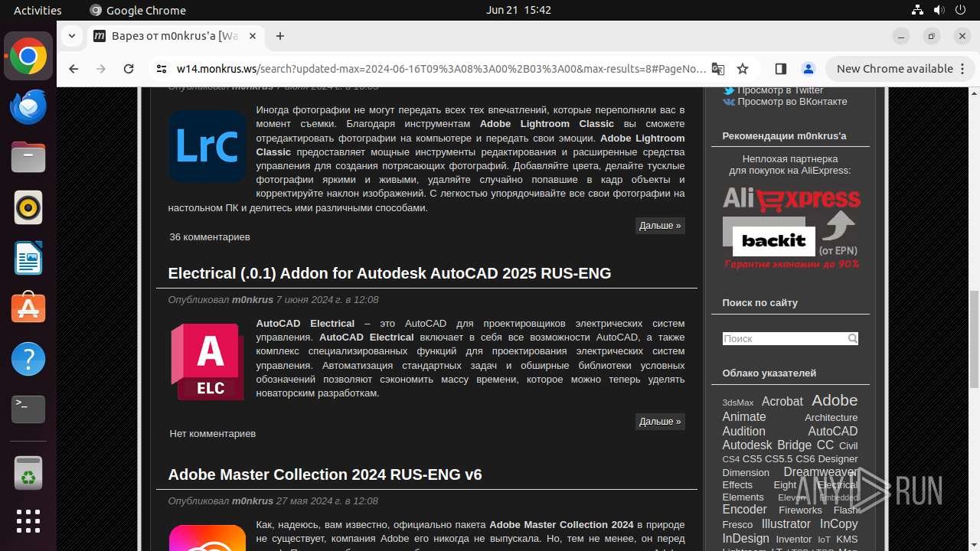Reload the page with the refresh icon
The height and width of the screenshot is (551, 980).
[x=129, y=69]
